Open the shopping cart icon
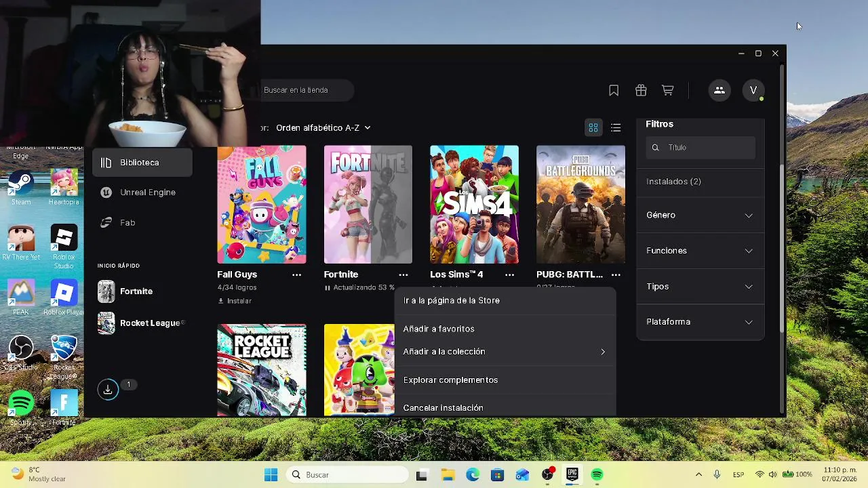 tap(668, 90)
